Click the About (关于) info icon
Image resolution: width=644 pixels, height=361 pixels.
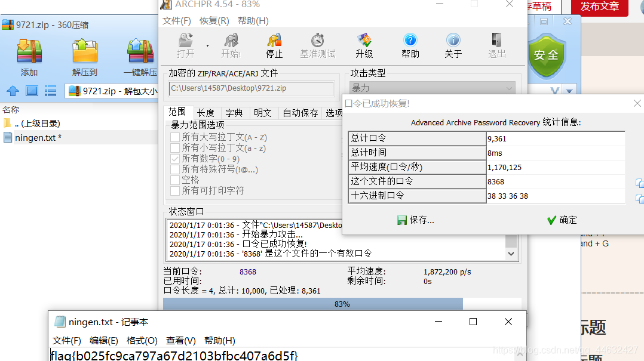[x=453, y=45]
